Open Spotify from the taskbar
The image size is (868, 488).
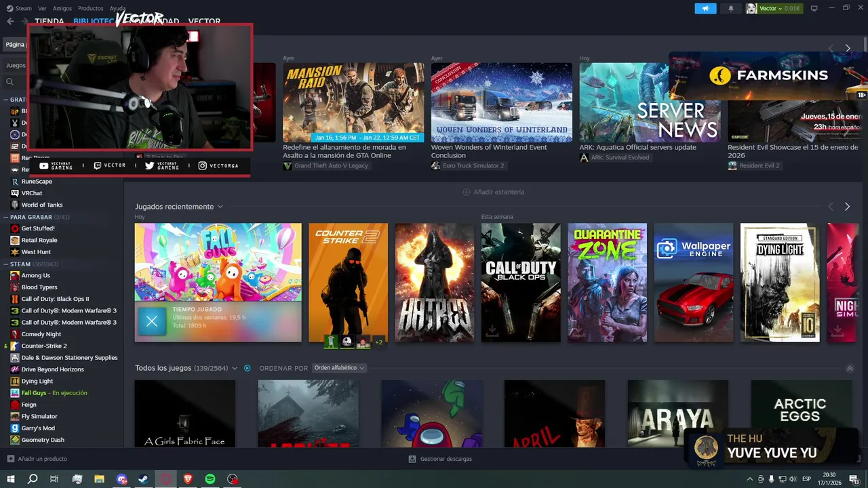tap(210, 479)
